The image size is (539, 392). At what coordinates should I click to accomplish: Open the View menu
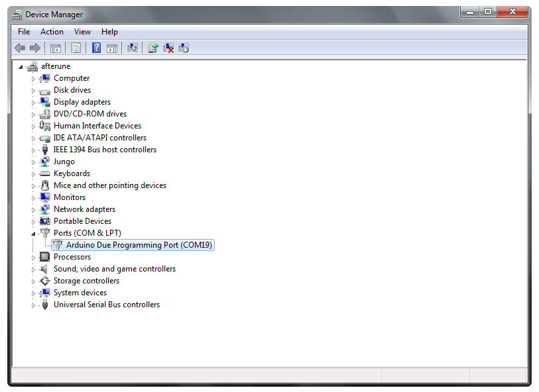[82, 32]
